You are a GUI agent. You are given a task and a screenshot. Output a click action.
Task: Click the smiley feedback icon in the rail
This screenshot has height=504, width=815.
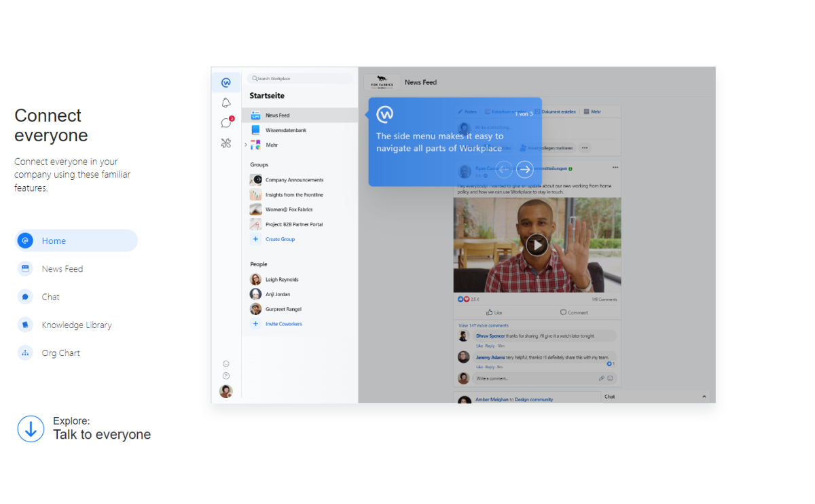click(226, 363)
